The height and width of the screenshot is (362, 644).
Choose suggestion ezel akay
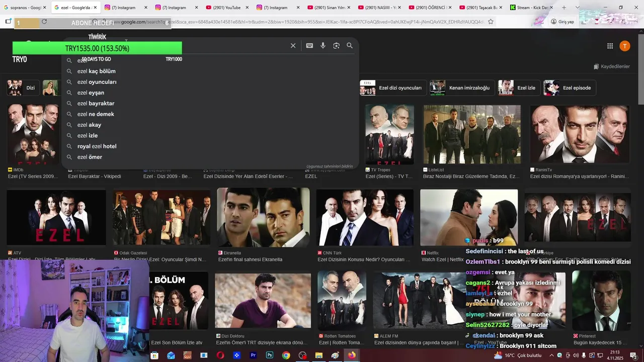tap(210, 125)
